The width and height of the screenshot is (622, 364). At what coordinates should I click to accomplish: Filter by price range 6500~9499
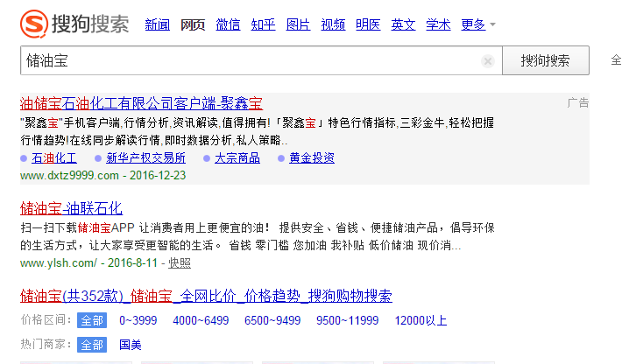272,320
